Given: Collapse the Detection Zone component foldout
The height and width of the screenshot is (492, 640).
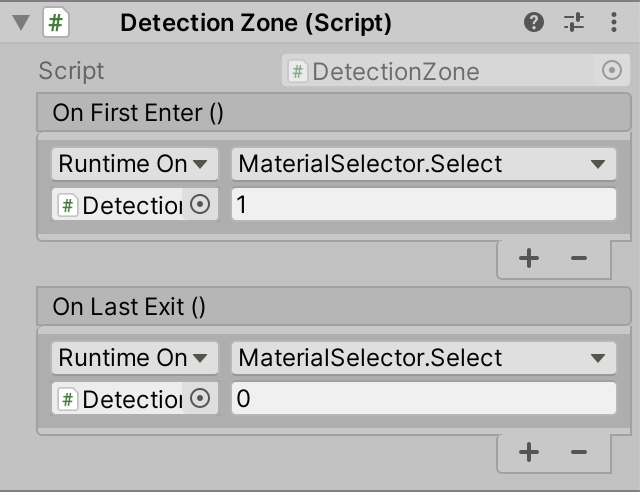Looking at the screenshot, I should pyautogui.click(x=20, y=23).
